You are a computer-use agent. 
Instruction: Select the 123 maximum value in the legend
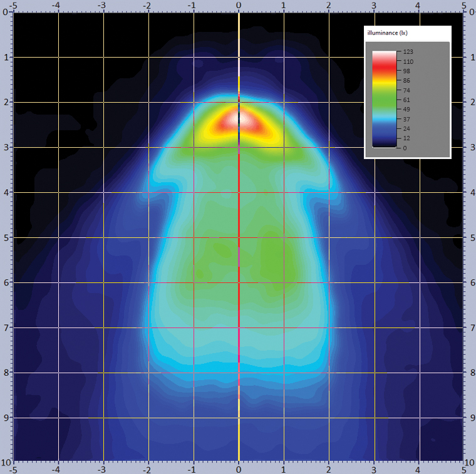tap(408, 52)
